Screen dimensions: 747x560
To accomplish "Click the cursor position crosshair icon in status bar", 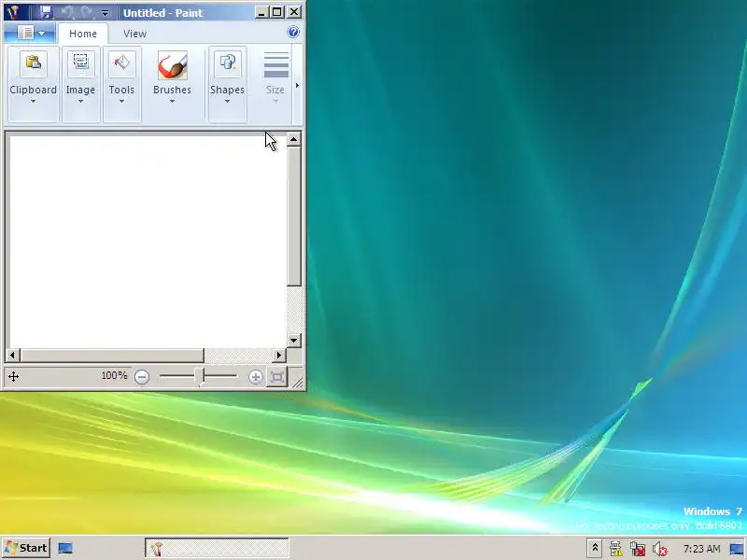I will click(13, 377).
